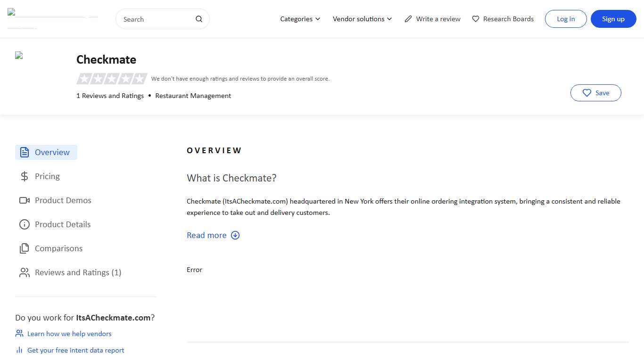Click the five-star rating display
The width and height of the screenshot is (644, 362).
[112, 79]
